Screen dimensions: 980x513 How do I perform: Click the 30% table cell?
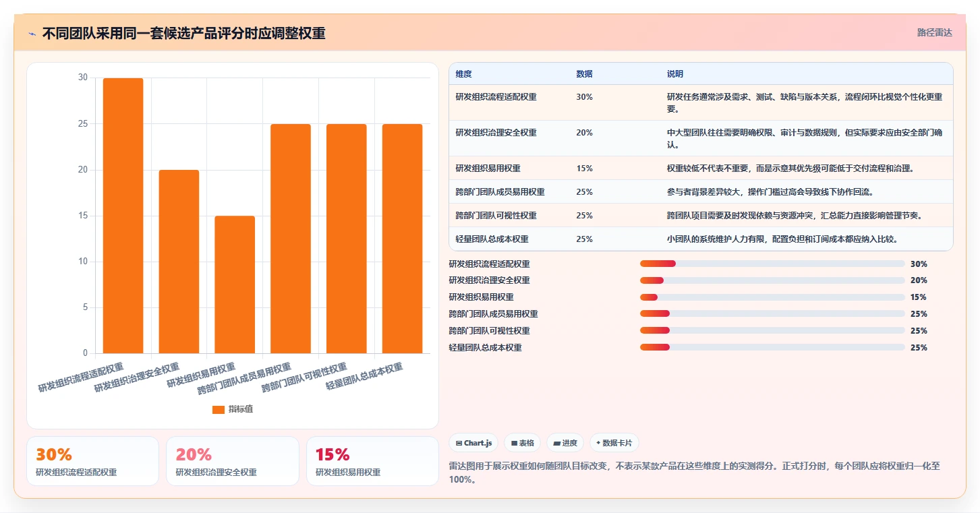click(x=585, y=97)
